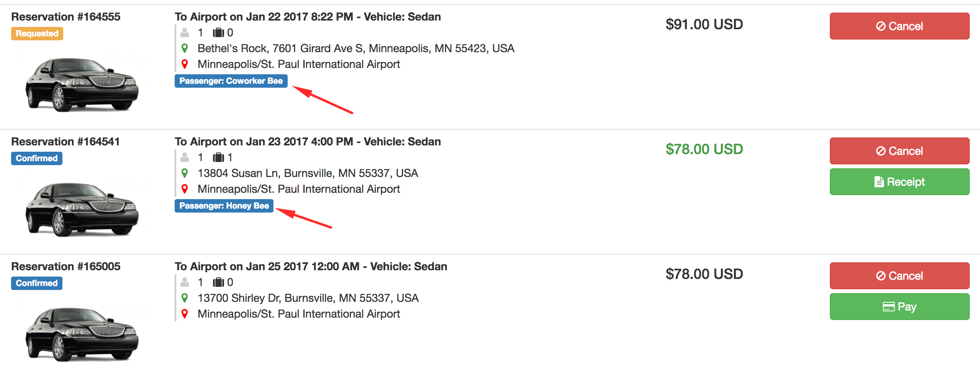
Task: Click green pickup pin for Shirley Dr
Action: 185,298
